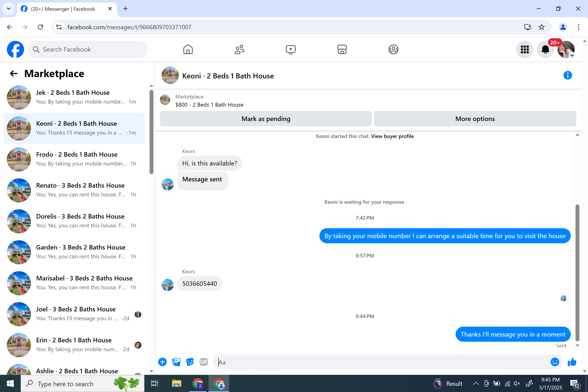The height and width of the screenshot is (392, 588).
Task: Bookmark this page with the star icon
Action: [541, 27]
